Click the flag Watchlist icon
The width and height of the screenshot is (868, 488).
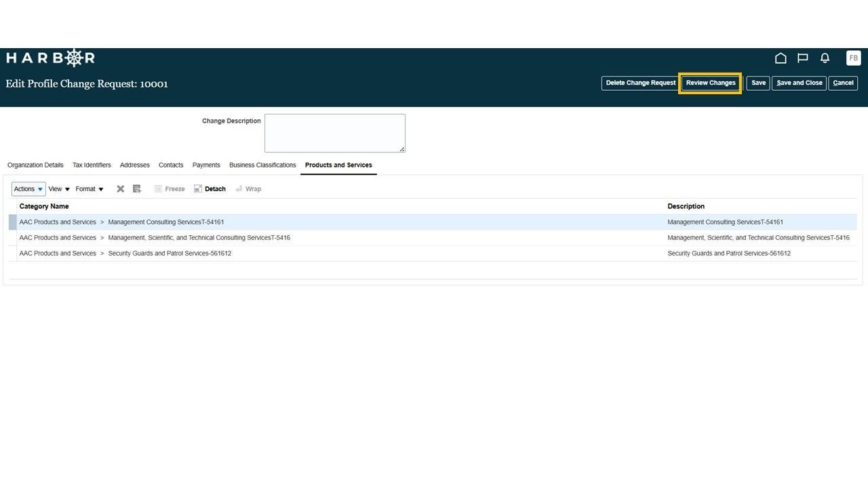tap(802, 58)
